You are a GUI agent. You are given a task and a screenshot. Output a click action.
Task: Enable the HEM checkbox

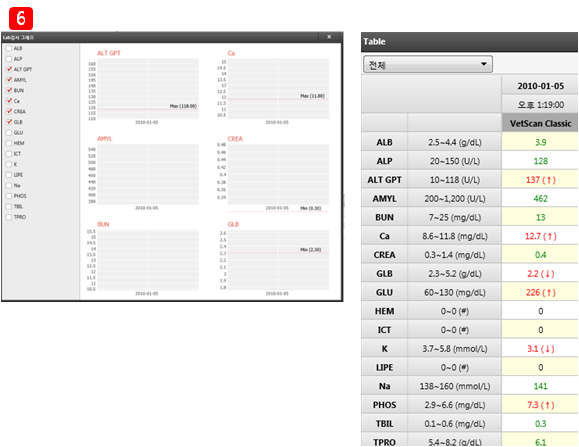tap(9, 143)
